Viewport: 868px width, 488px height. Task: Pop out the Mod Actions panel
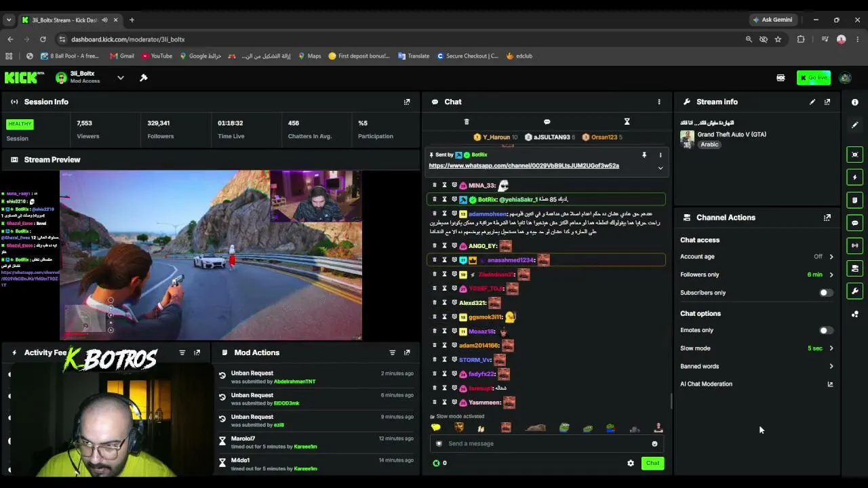click(x=407, y=352)
